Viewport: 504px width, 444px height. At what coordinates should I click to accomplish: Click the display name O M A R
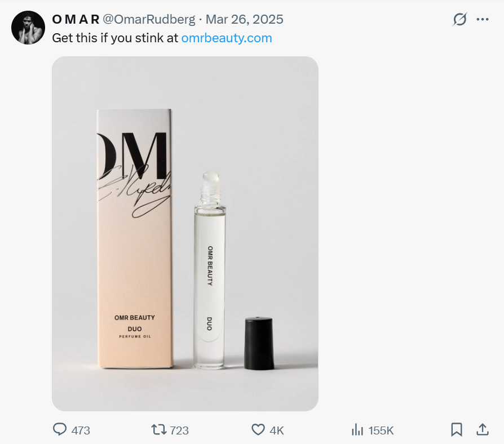76,19
